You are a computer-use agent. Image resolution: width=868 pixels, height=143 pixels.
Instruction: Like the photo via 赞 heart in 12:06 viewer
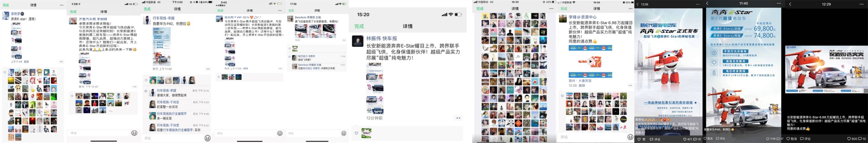[641, 139]
